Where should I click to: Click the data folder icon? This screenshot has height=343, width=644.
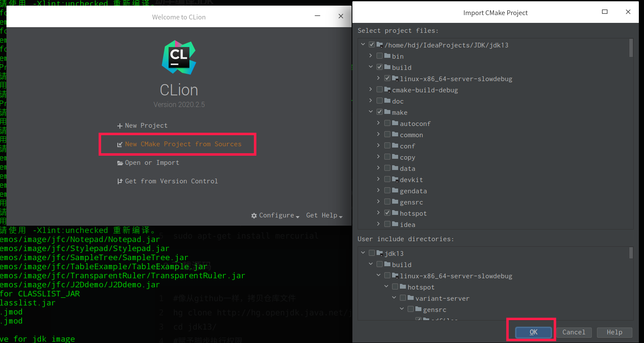point(395,168)
